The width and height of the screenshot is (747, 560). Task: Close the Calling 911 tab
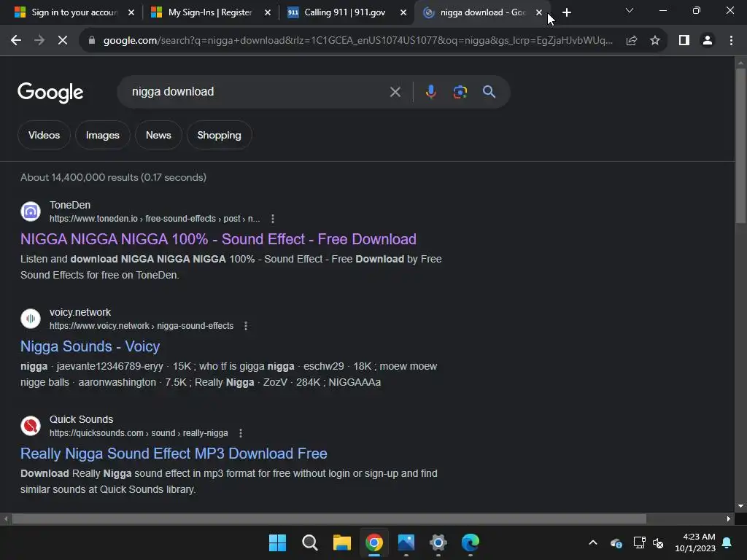[x=403, y=13]
